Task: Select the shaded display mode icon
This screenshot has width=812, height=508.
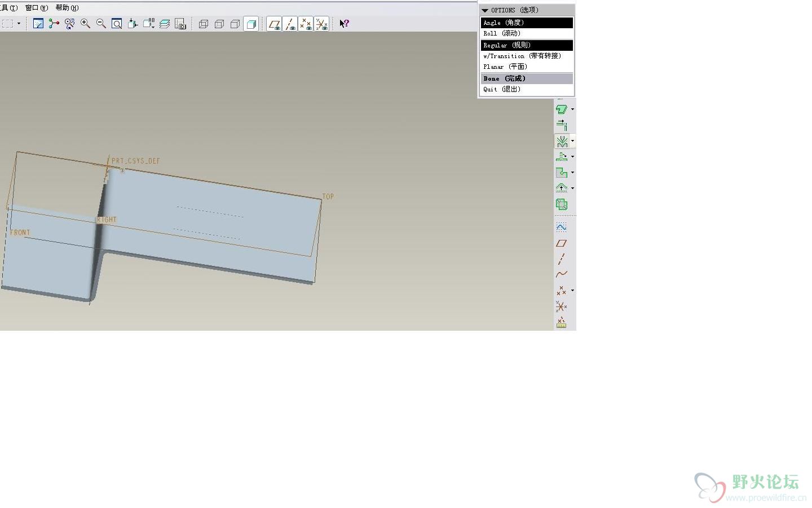Action: pos(251,24)
